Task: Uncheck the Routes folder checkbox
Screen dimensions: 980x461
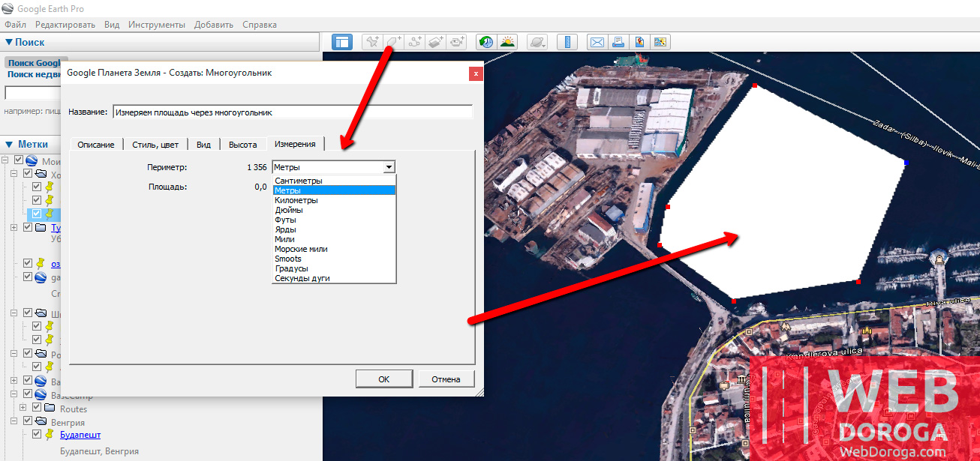Action: (x=36, y=409)
